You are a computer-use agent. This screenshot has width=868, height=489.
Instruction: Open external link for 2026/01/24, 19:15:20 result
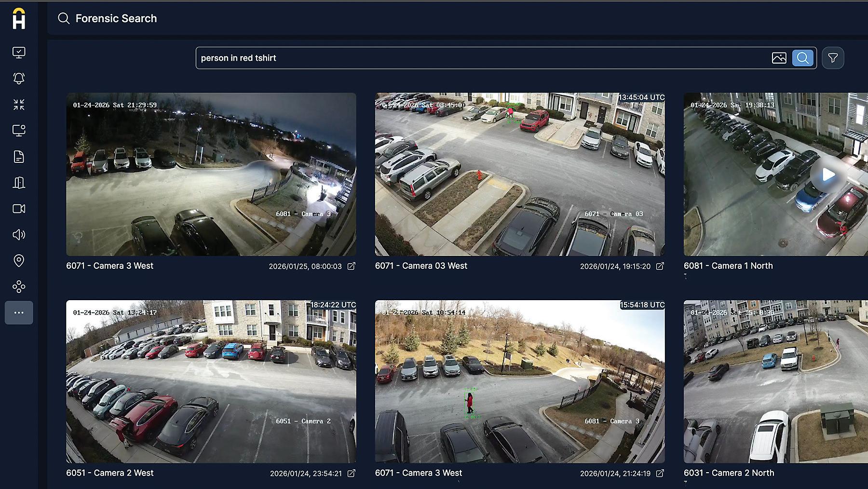pos(660,266)
